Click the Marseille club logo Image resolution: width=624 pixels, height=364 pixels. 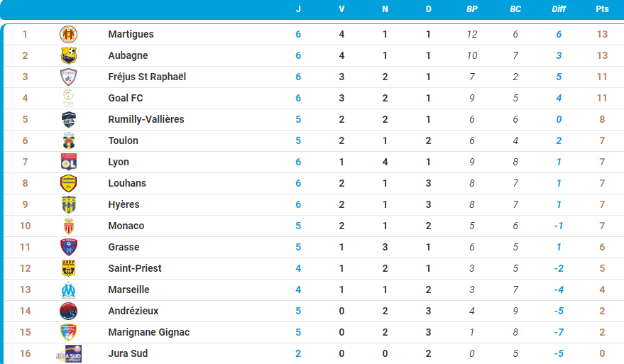[69, 289]
